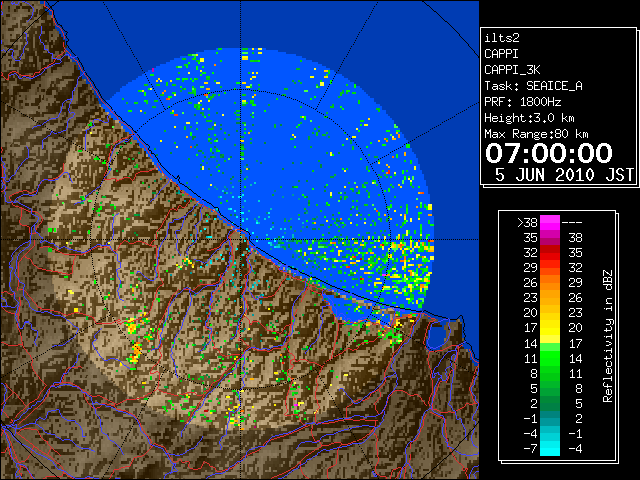This screenshot has width=640, height=480.
Task: Pick the orange legend band near 26
Action: click(x=550, y=283)
